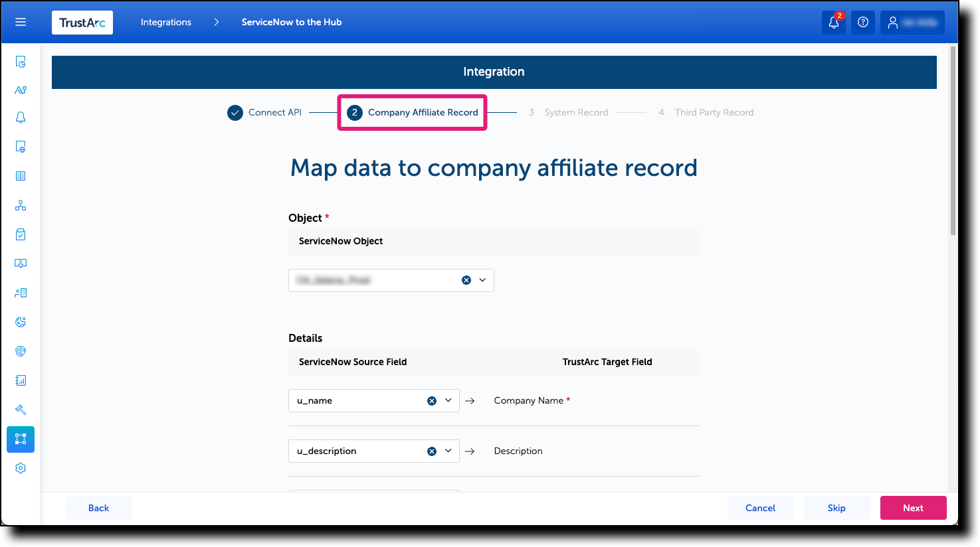This screenshot has width=980, height=547.
Task: Click the org chart sidebar icon
Action: (20, 205)
